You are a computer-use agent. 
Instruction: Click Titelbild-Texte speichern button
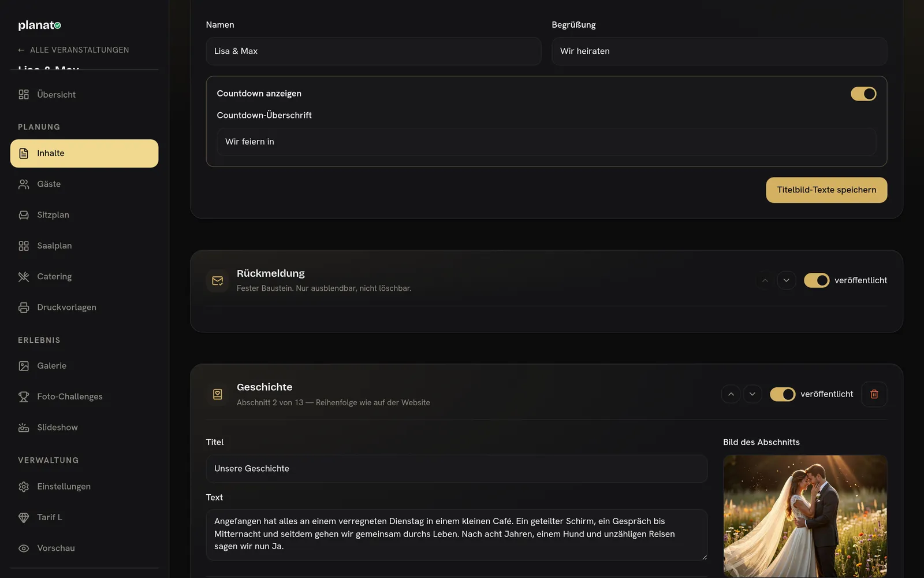click(826, 190)
